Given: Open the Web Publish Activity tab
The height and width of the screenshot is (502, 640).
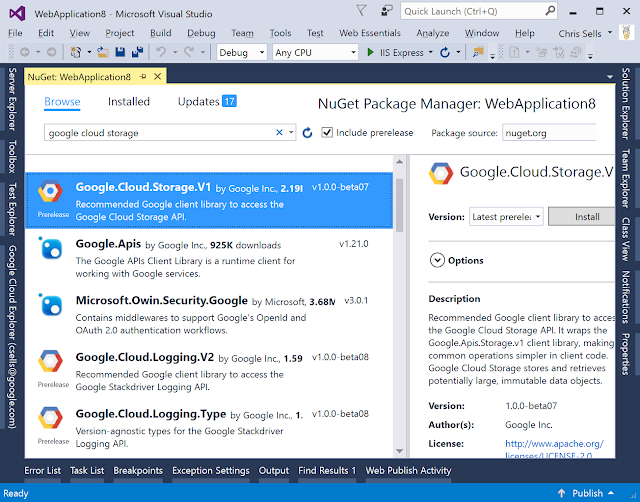Looking at the screenshot, I should pos(408,471).
